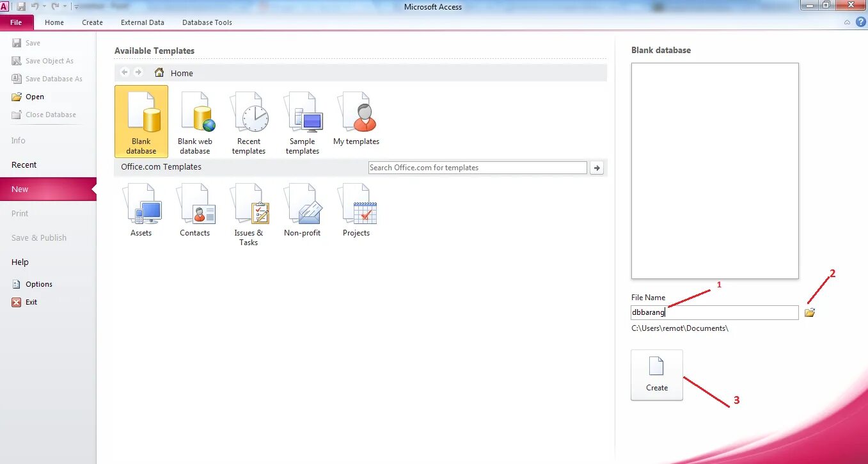Open Access Options
The width and height of the screenshot is (868, 464).
32,285
